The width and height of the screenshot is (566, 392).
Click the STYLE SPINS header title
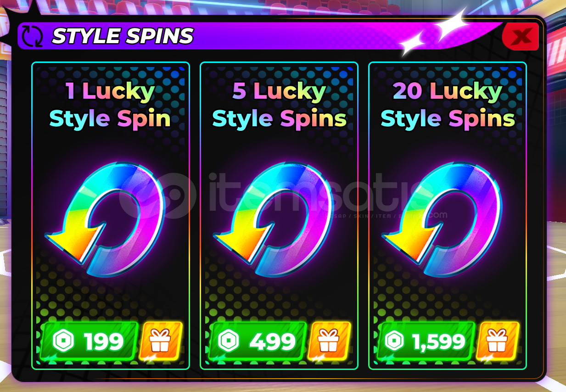pos(123,36)
